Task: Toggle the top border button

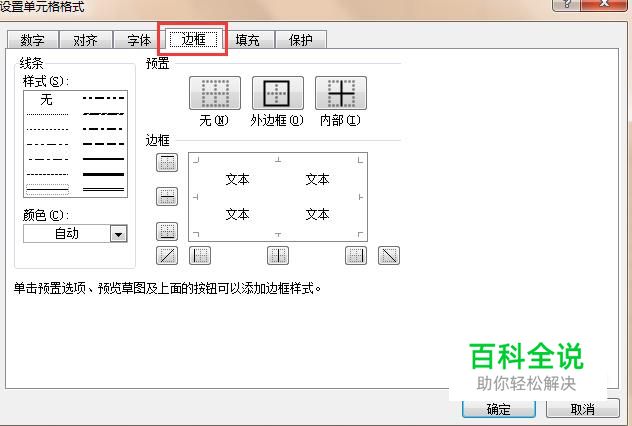Action: click(167, 162)
